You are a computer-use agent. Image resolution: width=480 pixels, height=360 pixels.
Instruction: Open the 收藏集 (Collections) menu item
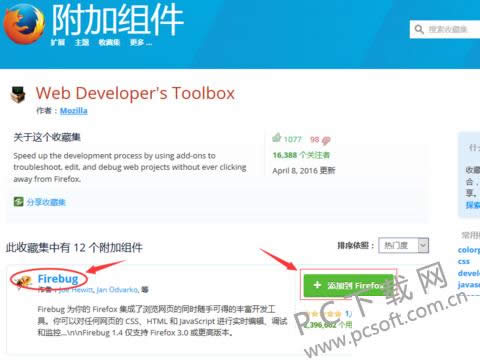coord(109,42)
